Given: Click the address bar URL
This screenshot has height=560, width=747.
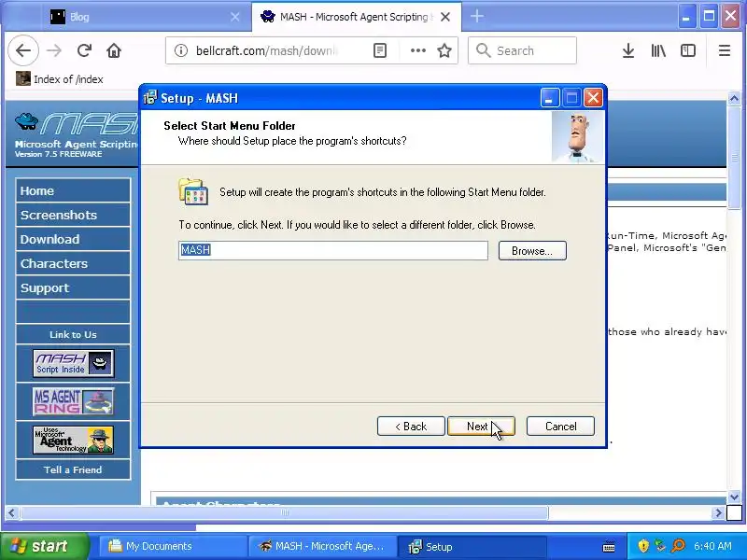Looking at the screenshot, I should (267, 50).
